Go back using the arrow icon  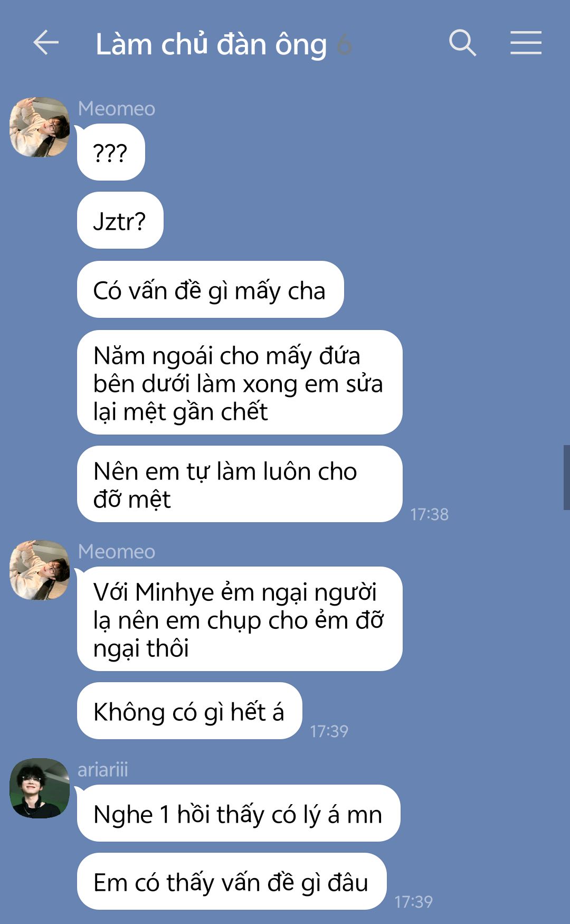pos(45,43)
